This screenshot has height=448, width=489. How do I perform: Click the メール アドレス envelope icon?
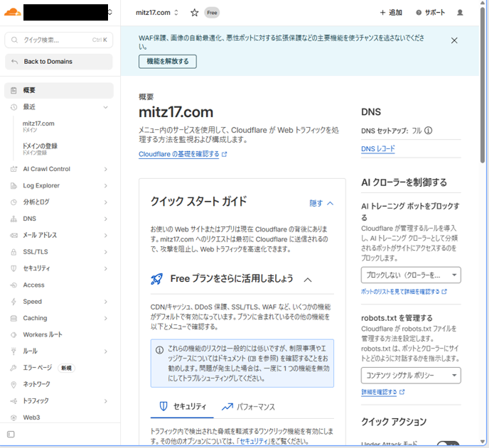point(14,236)
